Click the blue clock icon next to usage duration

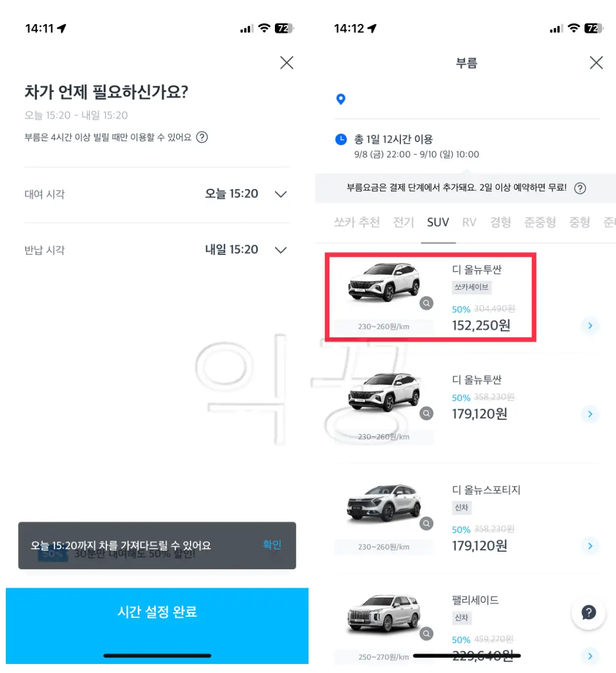pyautogui.click(x=339, y=139)
